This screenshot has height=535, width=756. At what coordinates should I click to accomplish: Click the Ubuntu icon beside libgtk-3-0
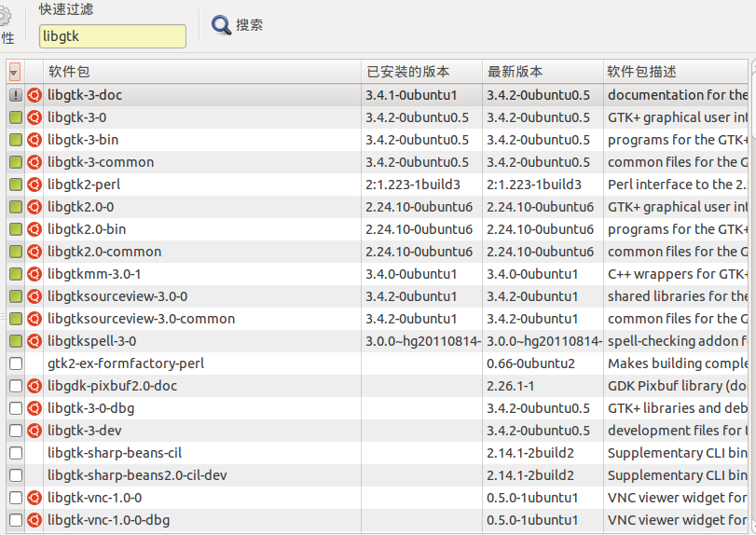pos(34,117)
